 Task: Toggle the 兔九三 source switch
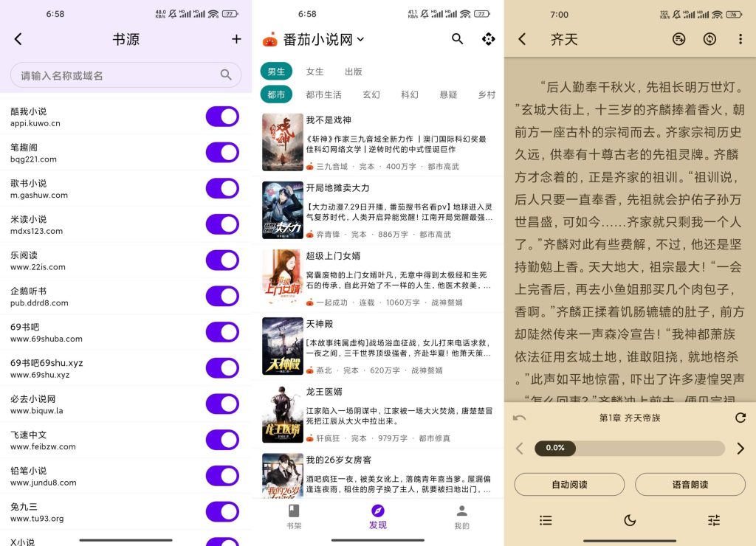(222, 512)
